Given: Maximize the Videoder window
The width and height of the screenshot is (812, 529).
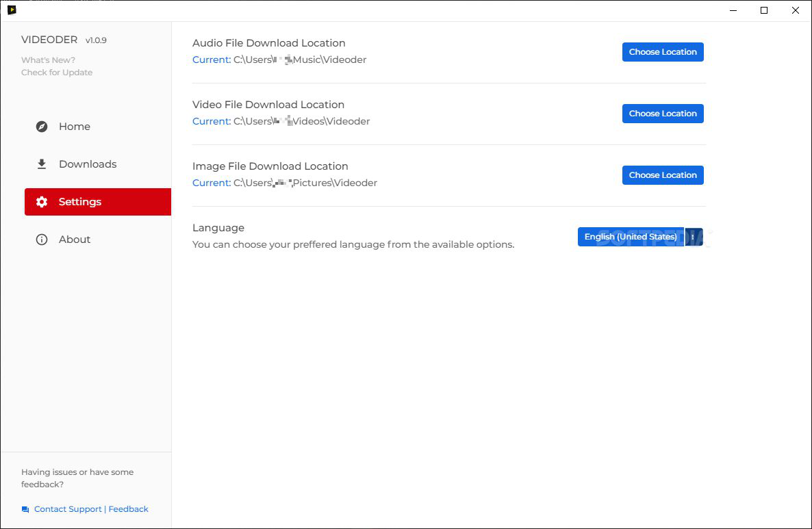Looking at the screenshot, I should pos(764,10).
